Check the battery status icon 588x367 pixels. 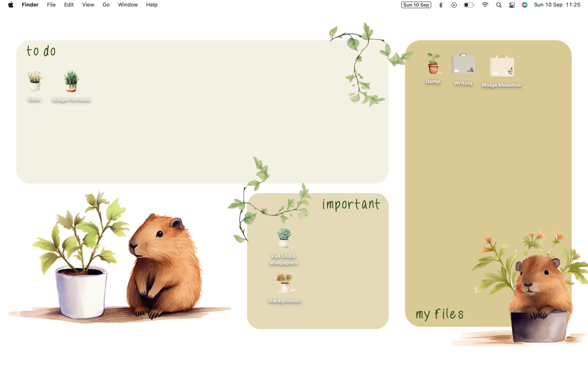pyautogui.click(x=468, y=5)
